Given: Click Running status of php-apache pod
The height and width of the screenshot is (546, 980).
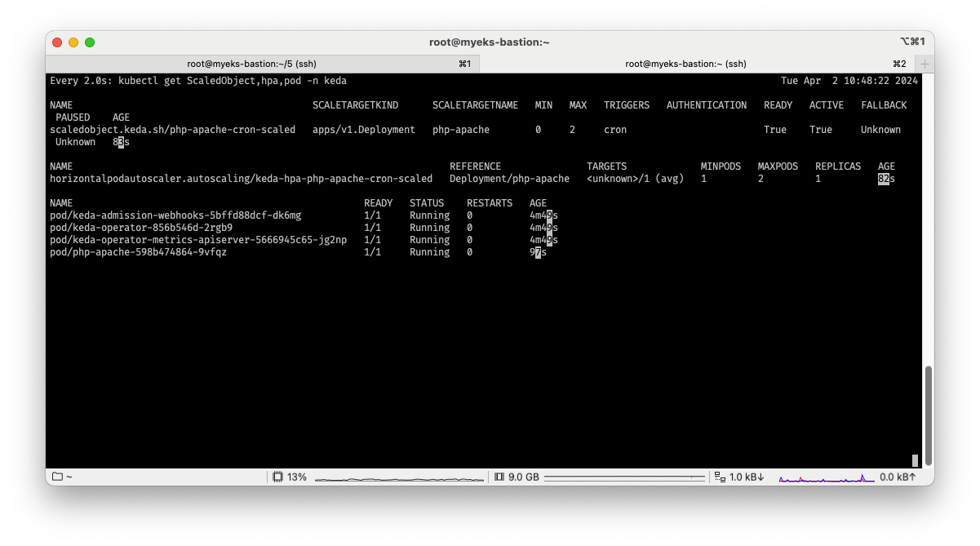Looking at the screenshot, I should (x=430, y=252).
